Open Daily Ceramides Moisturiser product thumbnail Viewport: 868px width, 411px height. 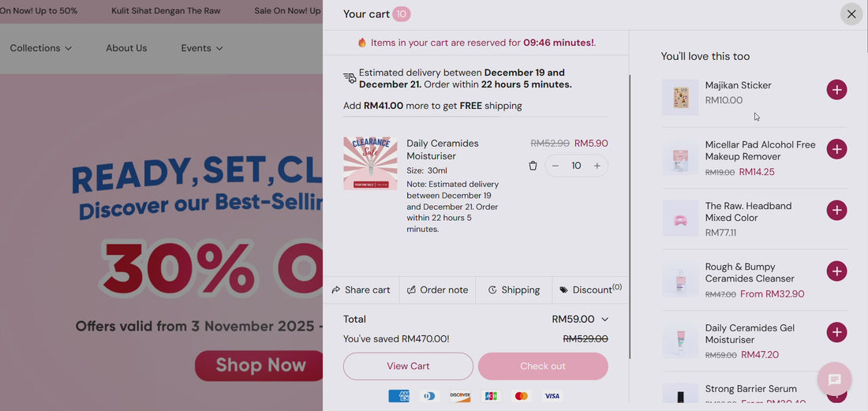(x=370, y=164)
